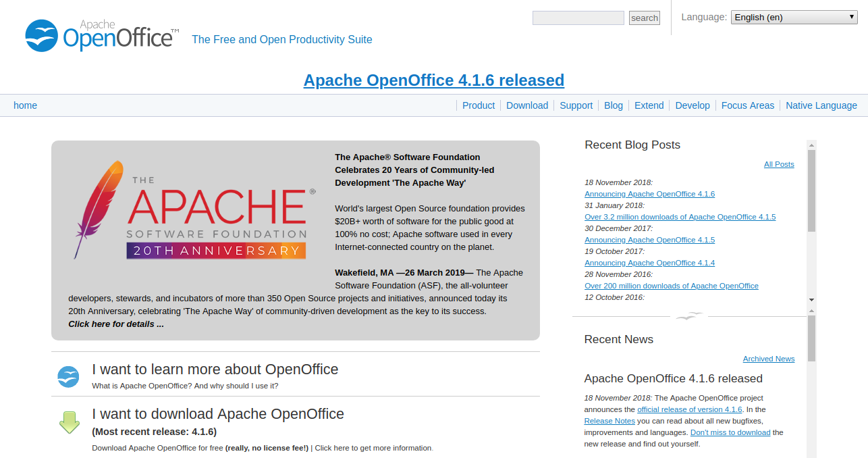Open the Focus Areas menu item
The image size is (868, 458).
[748, 105]
